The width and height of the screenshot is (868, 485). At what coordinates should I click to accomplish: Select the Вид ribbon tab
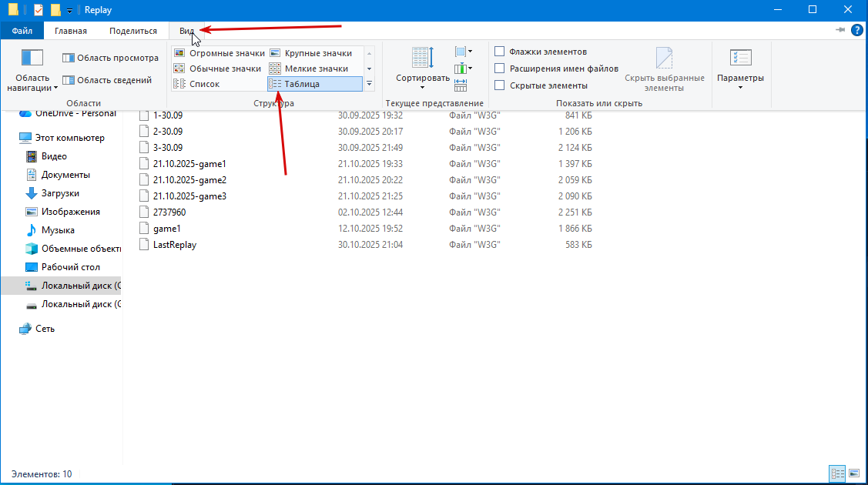[186, 31]
